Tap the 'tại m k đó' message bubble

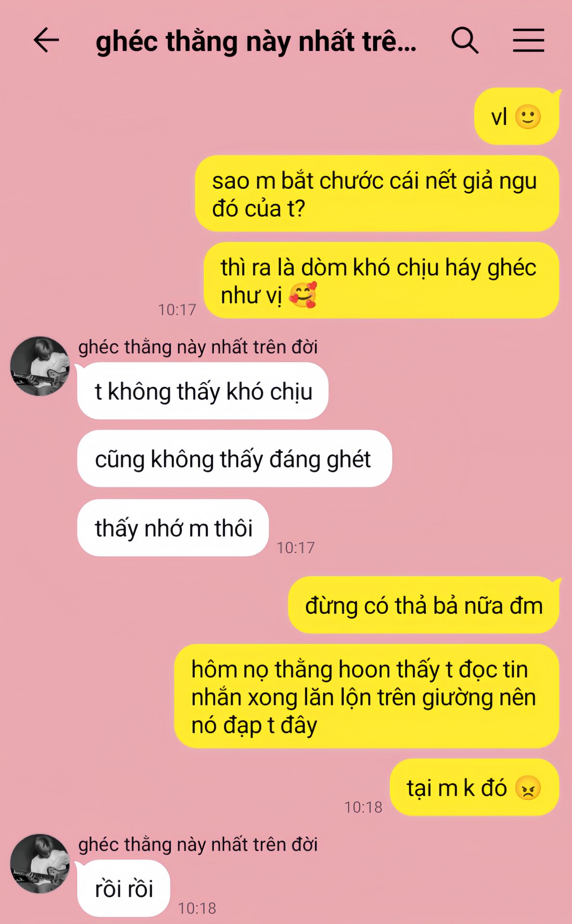[x=474, y=787]
